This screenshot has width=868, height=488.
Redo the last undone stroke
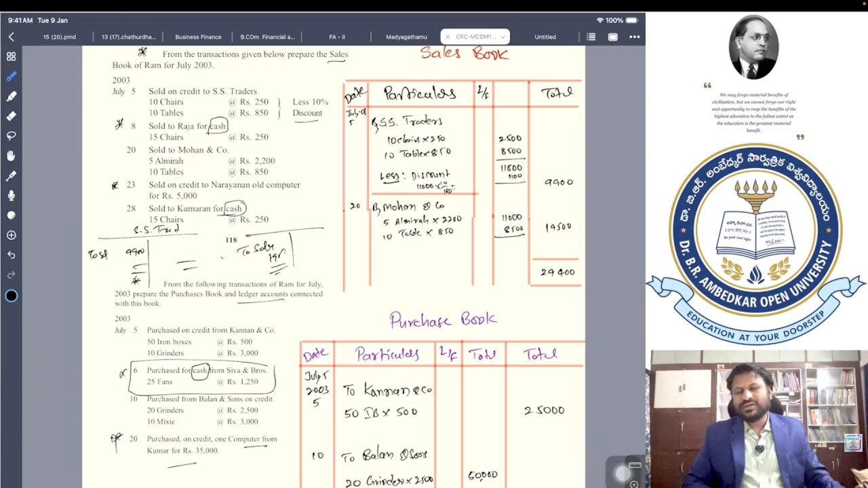[x=11, y=274]
